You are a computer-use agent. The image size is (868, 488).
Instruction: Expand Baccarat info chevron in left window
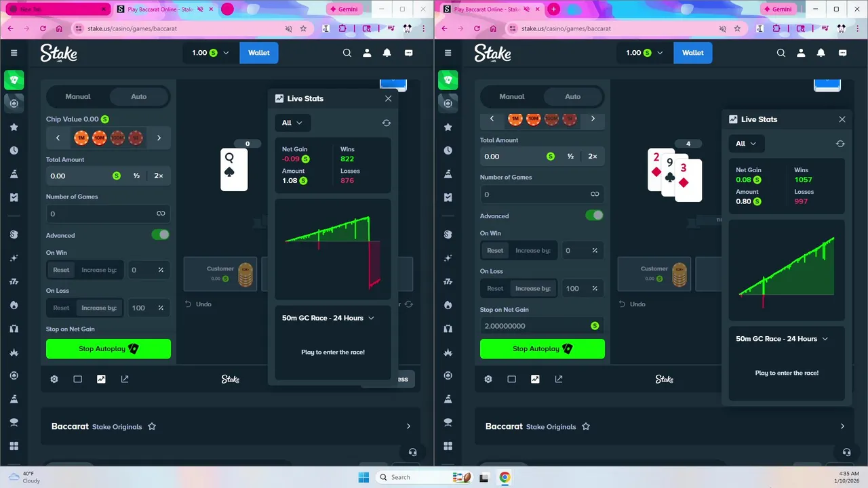point(408,426)
